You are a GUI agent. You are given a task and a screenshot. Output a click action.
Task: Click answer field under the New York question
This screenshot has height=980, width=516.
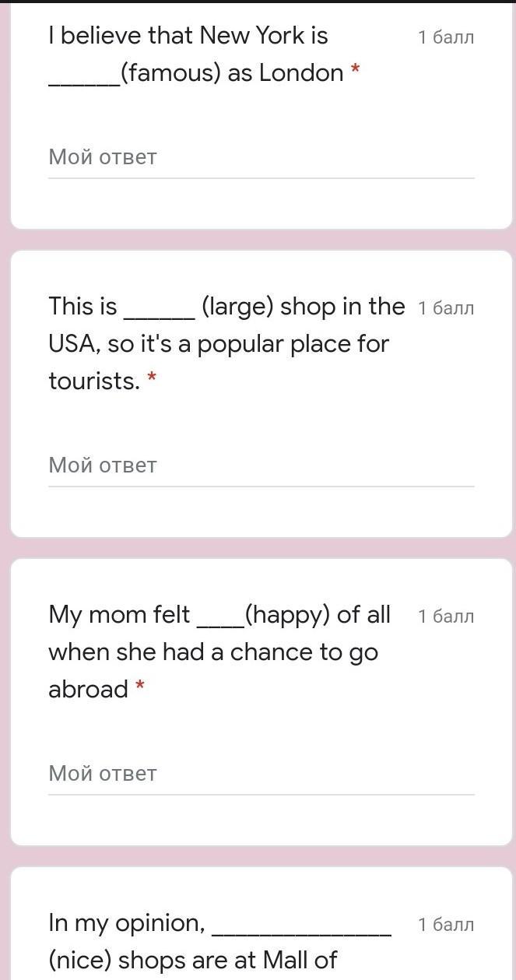261,157
